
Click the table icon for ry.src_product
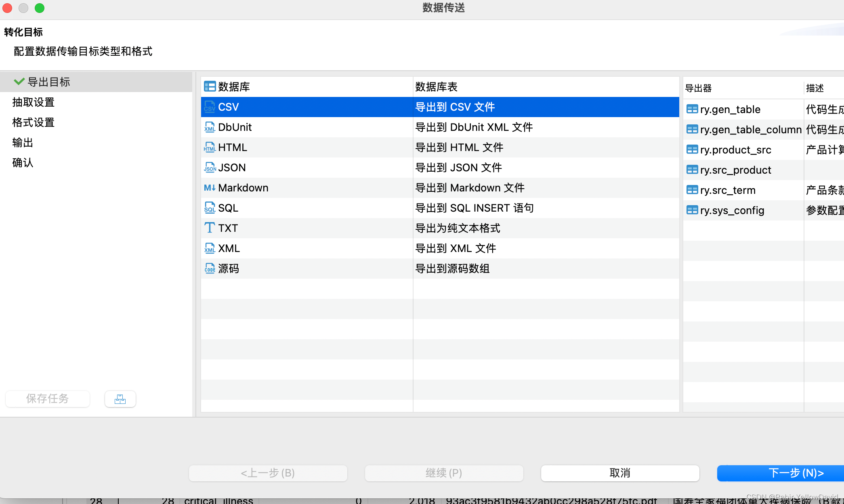click(692, 170)
